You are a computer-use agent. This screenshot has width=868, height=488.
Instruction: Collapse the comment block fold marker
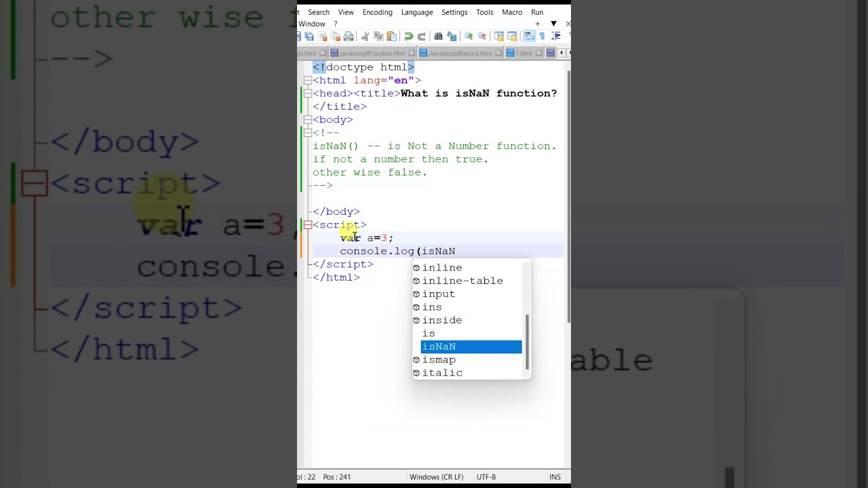click(307, 133)
